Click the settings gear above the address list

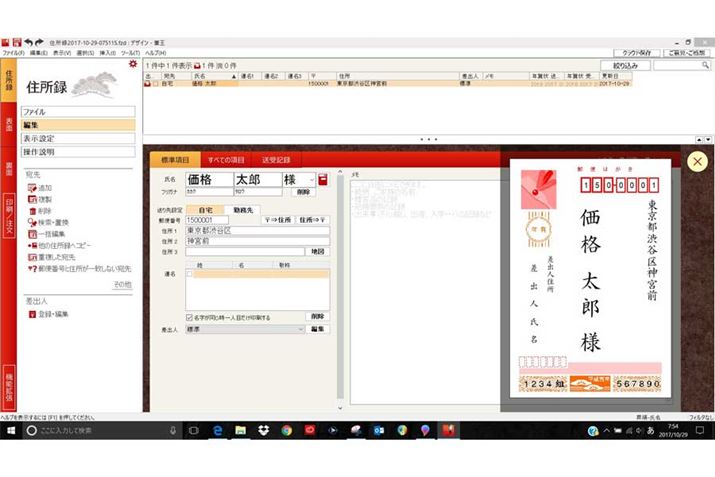(x=132, y=65)
